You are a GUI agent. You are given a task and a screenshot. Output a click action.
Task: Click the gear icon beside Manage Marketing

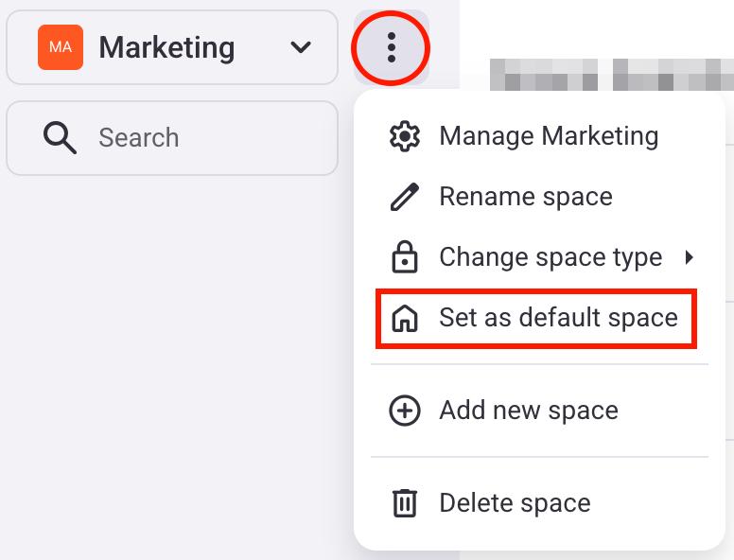(x=405, y=136)
